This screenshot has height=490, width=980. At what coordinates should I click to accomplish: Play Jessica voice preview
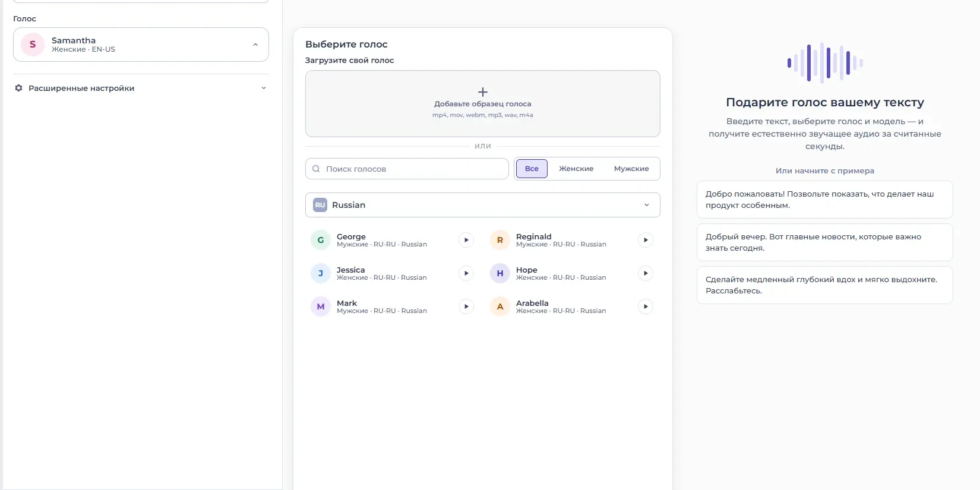click(x=466, y=273)
